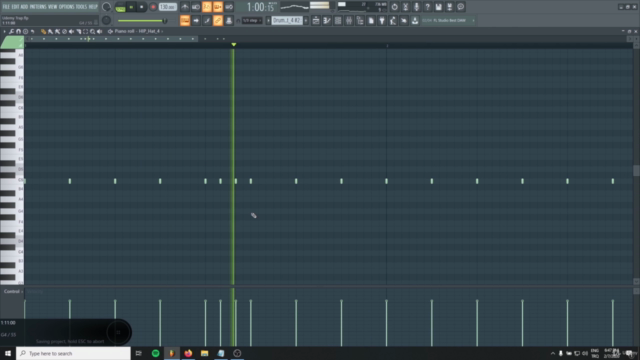Open the EDIT menu
This screenshot has height=360, width=640.
[x=15, y=7]
